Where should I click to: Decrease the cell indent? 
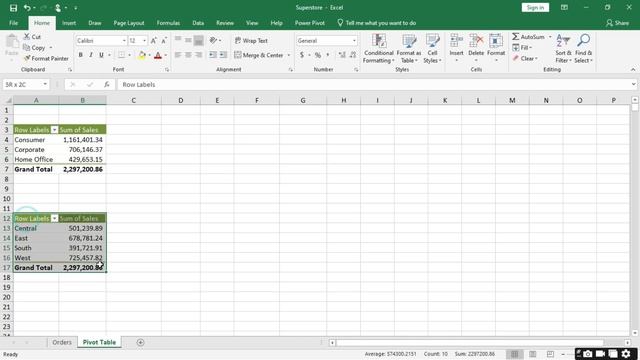coord(213,55)
